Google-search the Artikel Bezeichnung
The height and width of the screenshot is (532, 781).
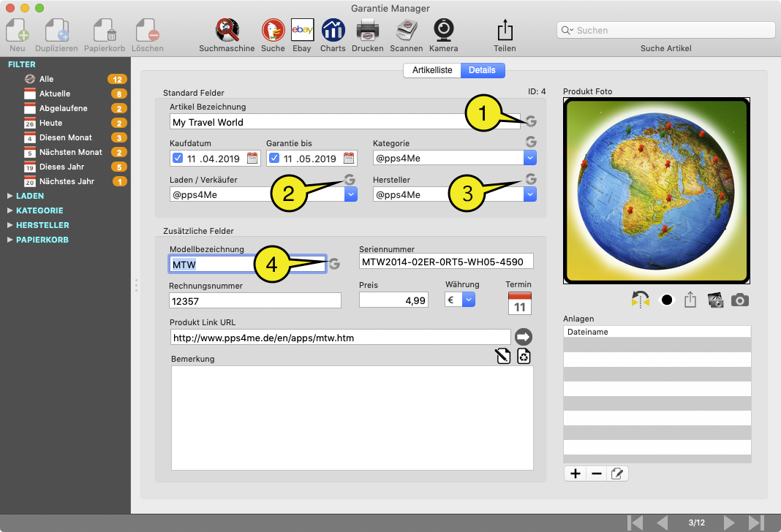click(x=531, y=121)
